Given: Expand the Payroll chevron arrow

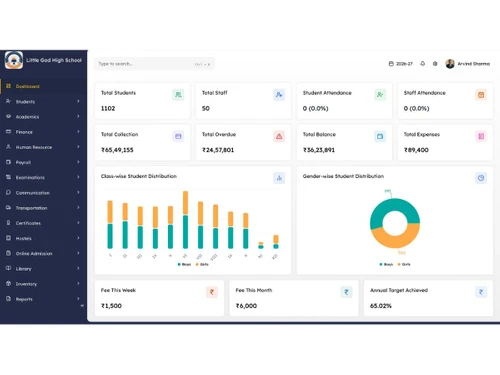Looking at the screenshot, I should pos(78,162).
